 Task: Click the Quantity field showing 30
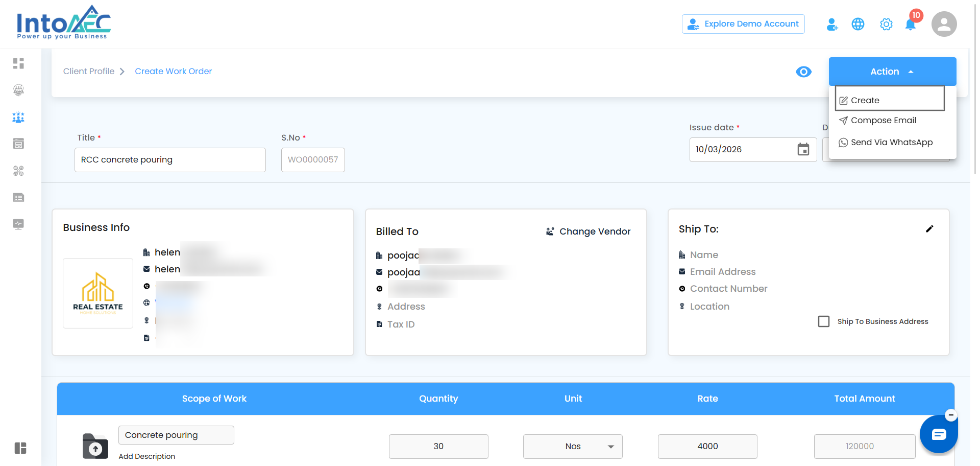click(438, 447)
